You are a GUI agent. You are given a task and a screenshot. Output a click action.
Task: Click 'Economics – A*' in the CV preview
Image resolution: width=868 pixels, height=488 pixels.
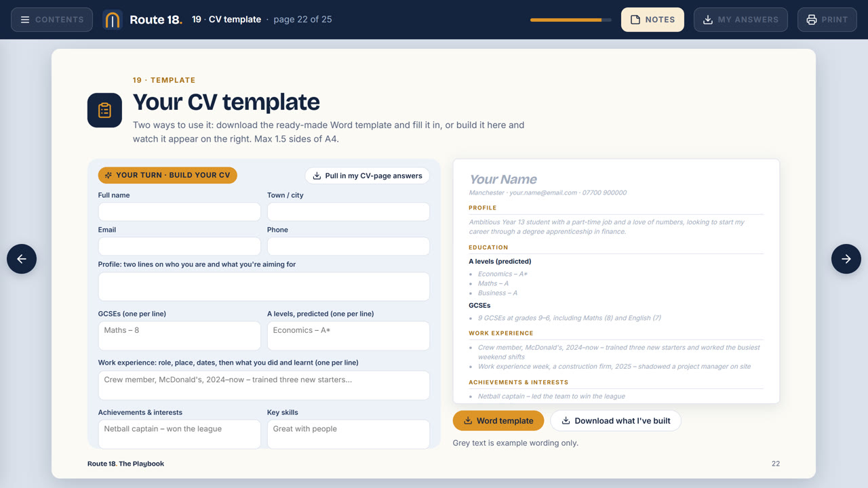pos(502,274)
